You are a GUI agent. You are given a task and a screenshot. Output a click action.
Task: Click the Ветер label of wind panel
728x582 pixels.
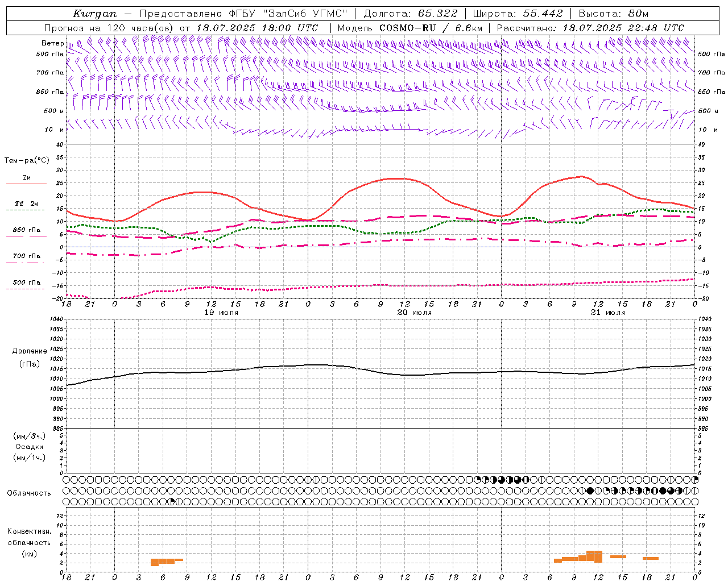click(x=53, y=43)
